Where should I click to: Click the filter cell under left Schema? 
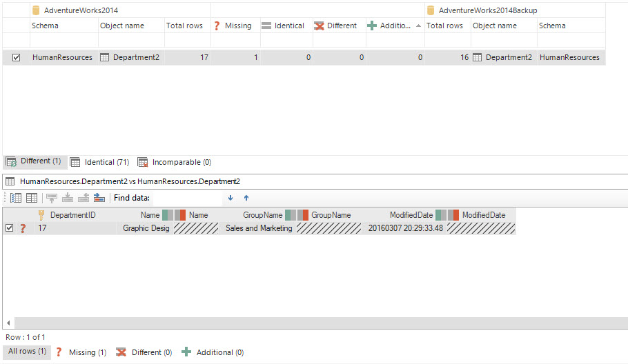pos(64,40)
